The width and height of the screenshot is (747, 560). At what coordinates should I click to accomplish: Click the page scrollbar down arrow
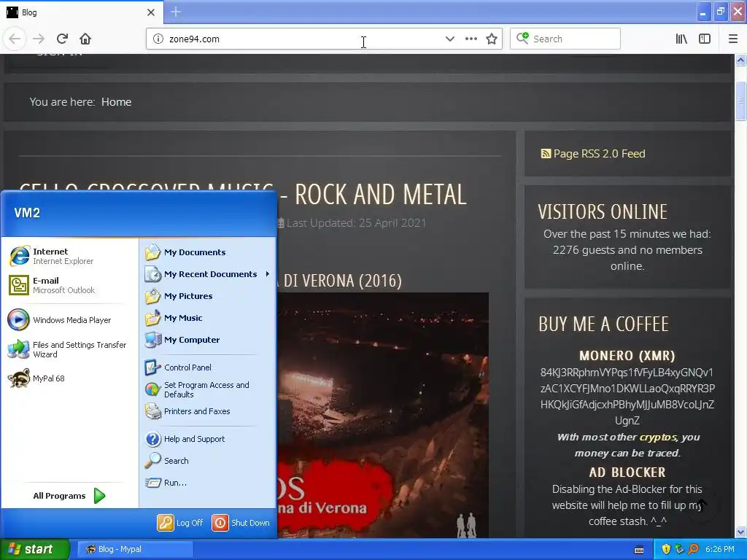coord(740,532)
